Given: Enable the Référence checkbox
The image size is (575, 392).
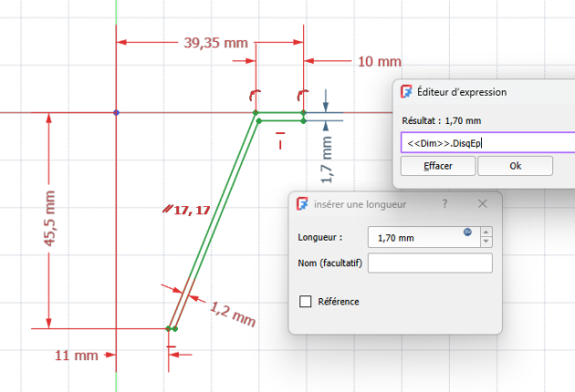Looking at the screenshot, I should [306, 302].
